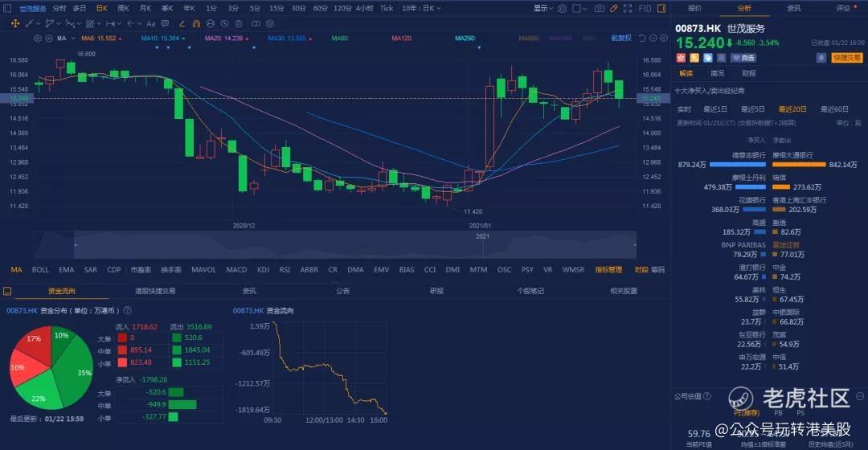Screen dimensions: 868x450
Task: Open the 财报 financial report section
Action: pyautogui.click(x=748, y=73)
